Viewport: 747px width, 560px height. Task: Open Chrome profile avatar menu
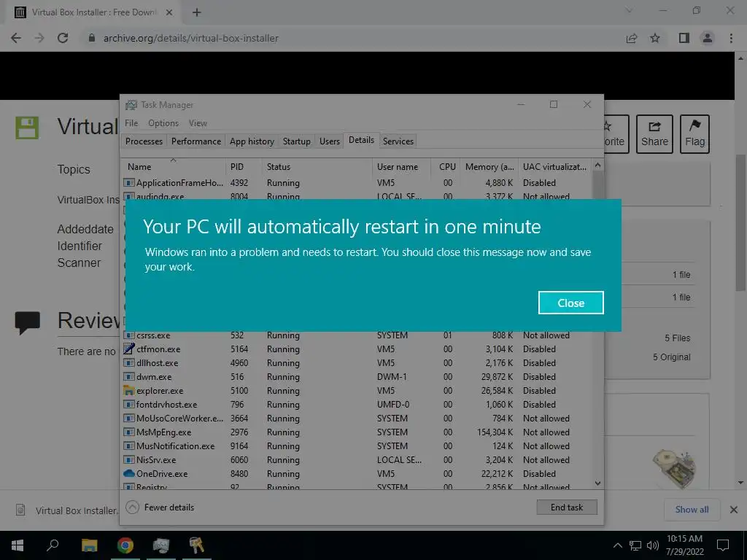coord(708,38)
